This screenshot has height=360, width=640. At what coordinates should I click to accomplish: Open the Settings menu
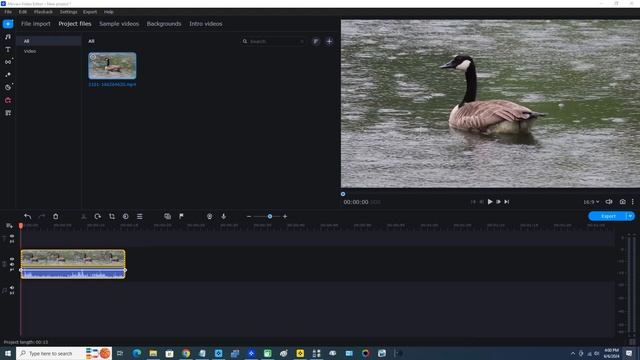pyautogui.click(x=68, y=12)
